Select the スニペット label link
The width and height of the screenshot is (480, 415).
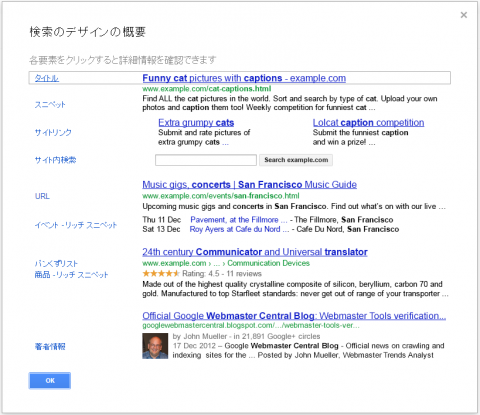(x=50, y=105)
